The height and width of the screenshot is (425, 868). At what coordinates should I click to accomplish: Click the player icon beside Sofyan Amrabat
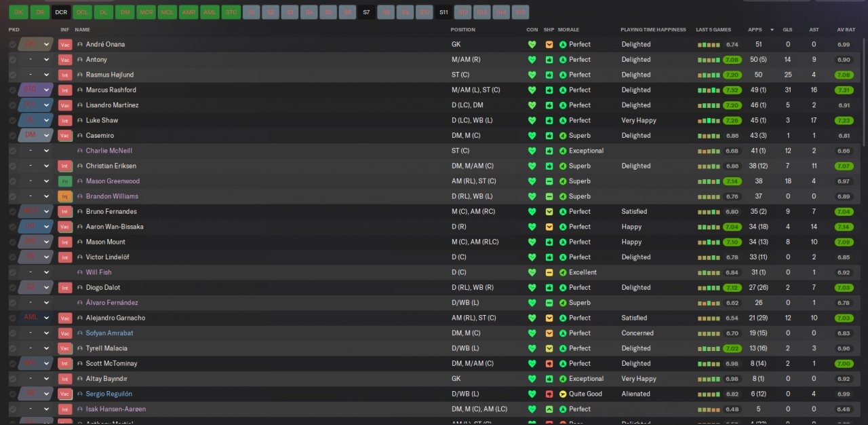click(x=80, y=333)
